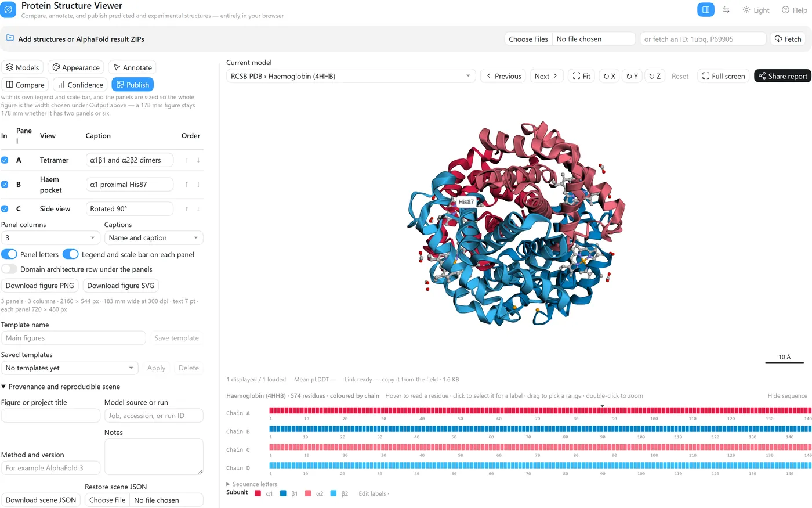Open the Appearance tab
The width and height of the screenshot is (812, 508).
point(76,67)
